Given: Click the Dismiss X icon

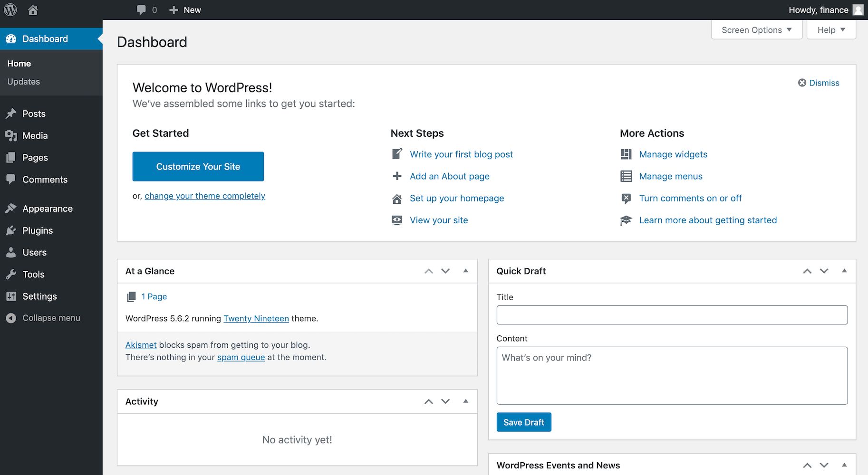Looking at the screenshot, I should pyautogui.click(x=802, y=83).
